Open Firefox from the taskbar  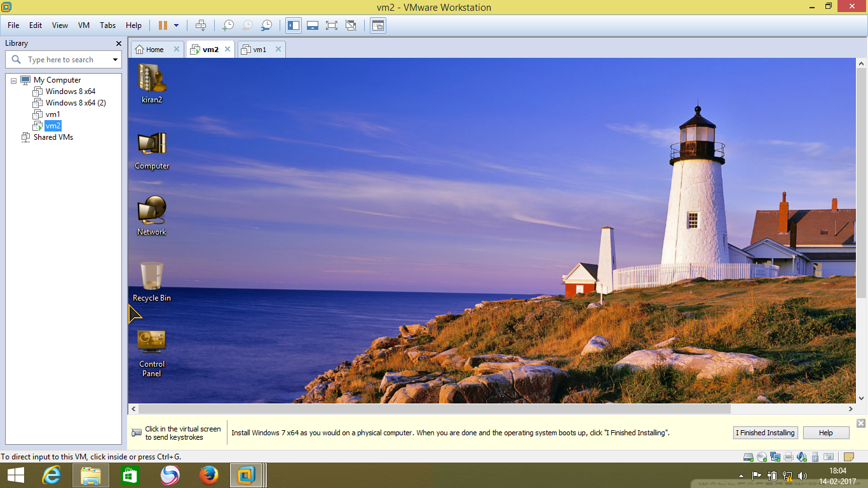click(x=208, y=475)
